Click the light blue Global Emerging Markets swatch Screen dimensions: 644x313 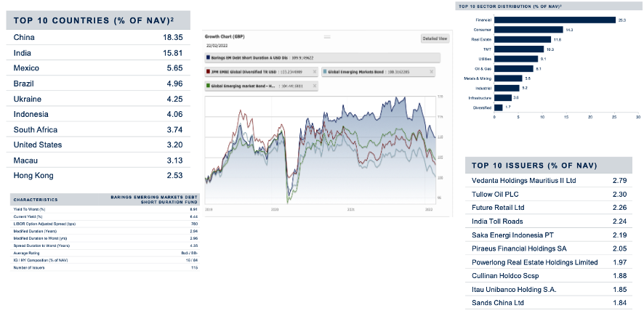click(x=324, y=72)
